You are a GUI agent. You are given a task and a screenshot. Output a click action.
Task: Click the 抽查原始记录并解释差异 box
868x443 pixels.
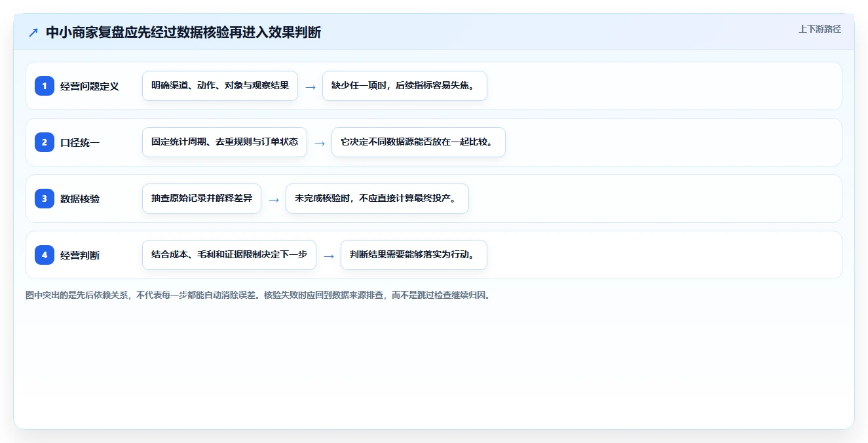(x=202, y=199)
